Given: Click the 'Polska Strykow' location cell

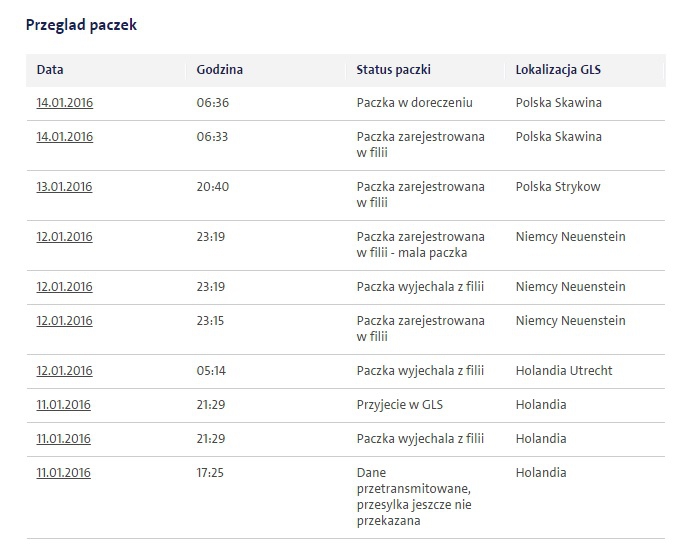Looking at the screenshot, I should (x=560, y=187).
